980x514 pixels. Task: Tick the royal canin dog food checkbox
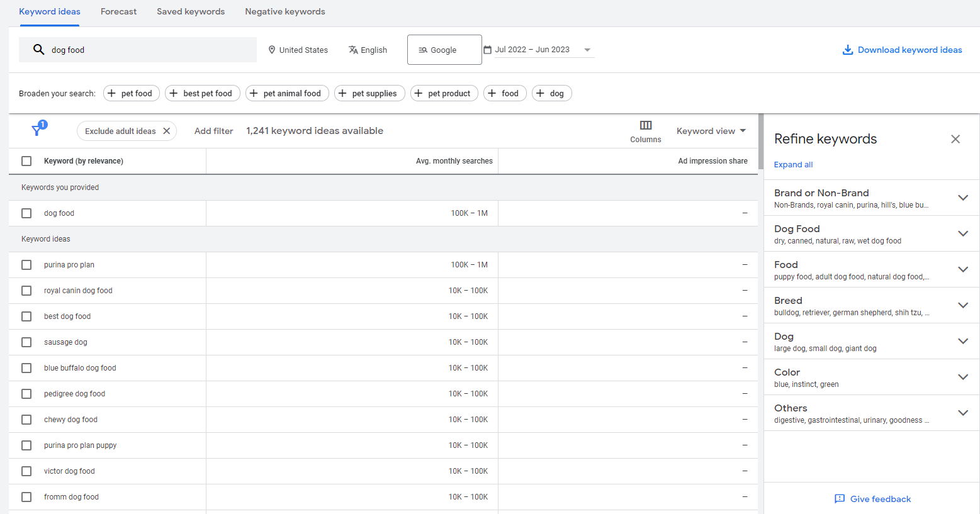[26, 291]
